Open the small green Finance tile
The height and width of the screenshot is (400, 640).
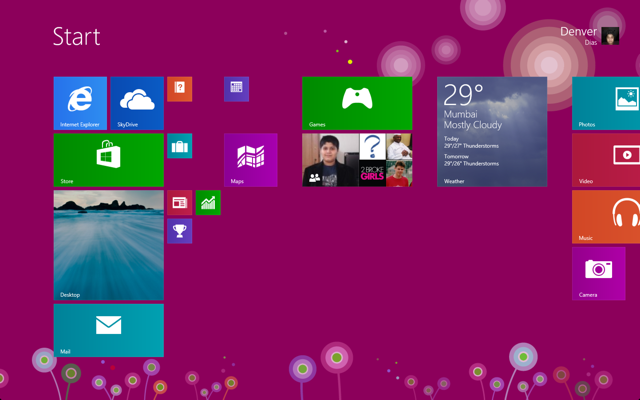(208, 202)
